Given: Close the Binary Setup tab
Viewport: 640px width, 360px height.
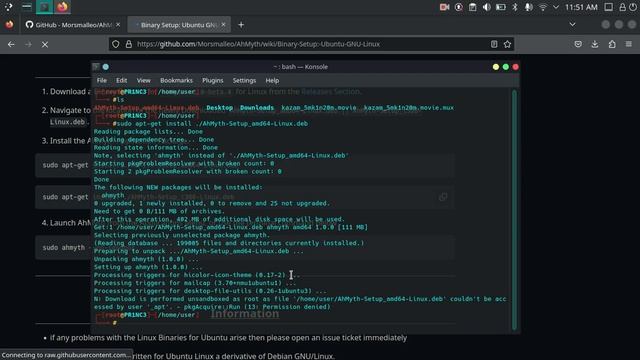Looking at the screenshot, I should click(223, 24).
